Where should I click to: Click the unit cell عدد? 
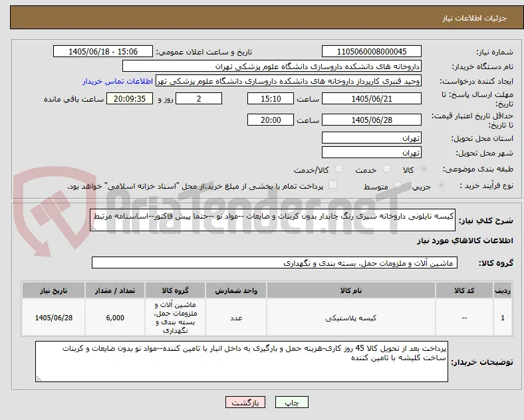[236, 318]
